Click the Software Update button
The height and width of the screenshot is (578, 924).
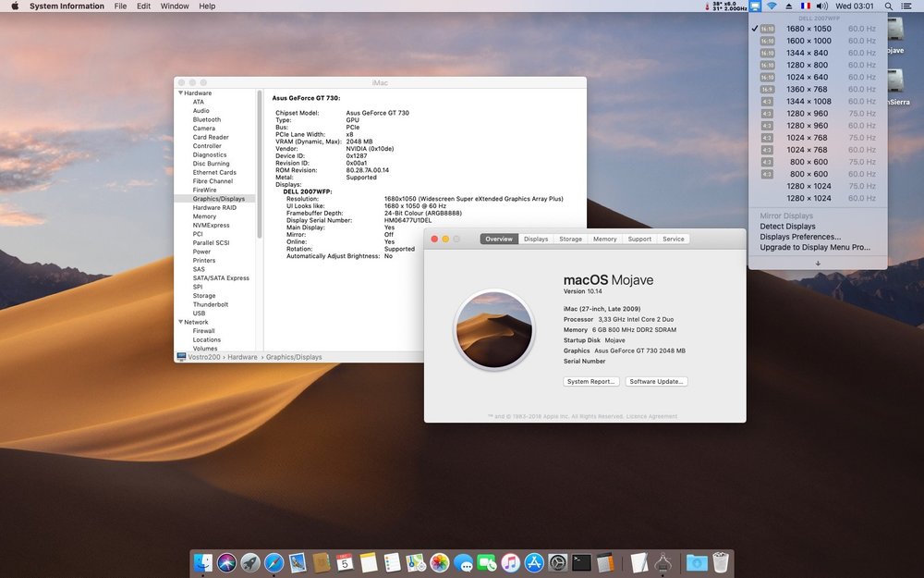[x=656, y=381]
